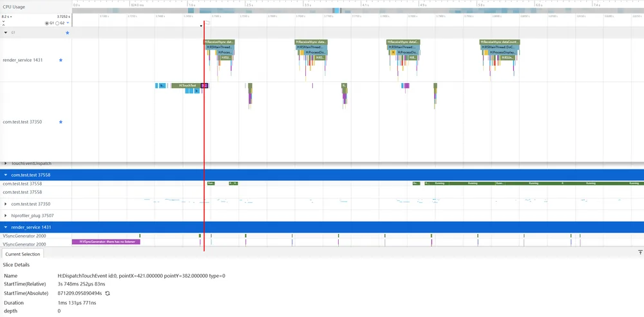Viewport: 644px width, 317px height.
Task: Toggle the star beside render_service 1431
Action: pos(61,60)
